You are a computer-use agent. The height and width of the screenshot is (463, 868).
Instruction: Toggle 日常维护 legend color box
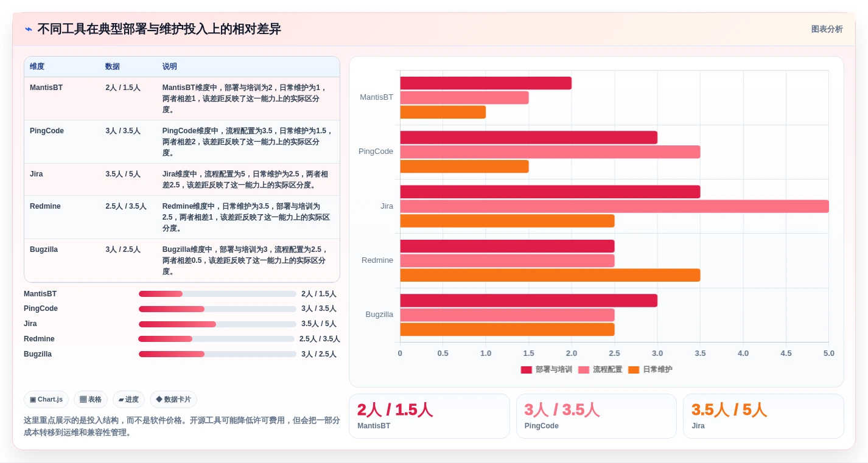634,369
